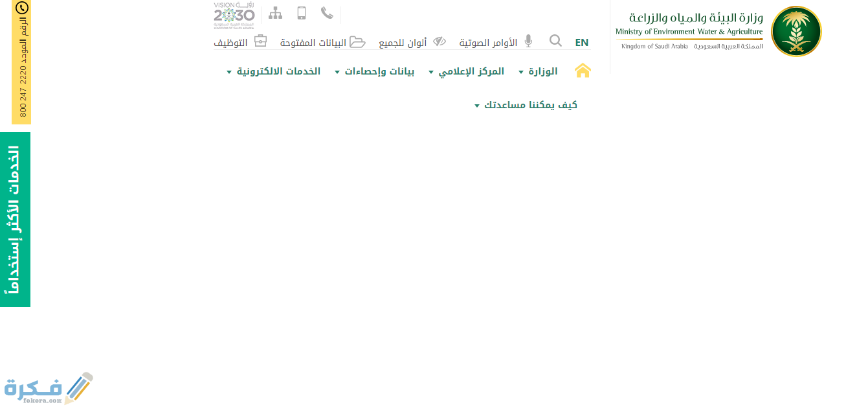Image resolution: width=868 pixels, height=414 pixels.
Task: Select the المركز الإعلامي menu item
Action: [471, 71]
